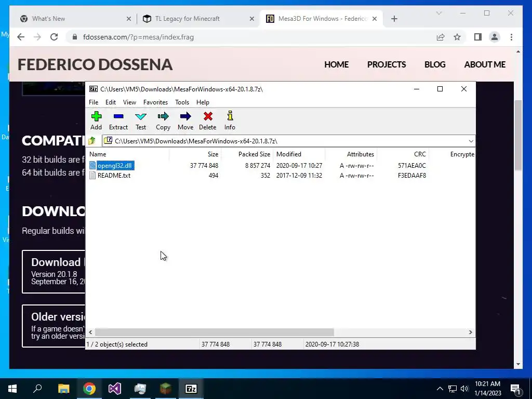Viewport: 532px width, 399px height.
Task: Click the Add toolbar icon in 7-Zip
Action: 96,121
